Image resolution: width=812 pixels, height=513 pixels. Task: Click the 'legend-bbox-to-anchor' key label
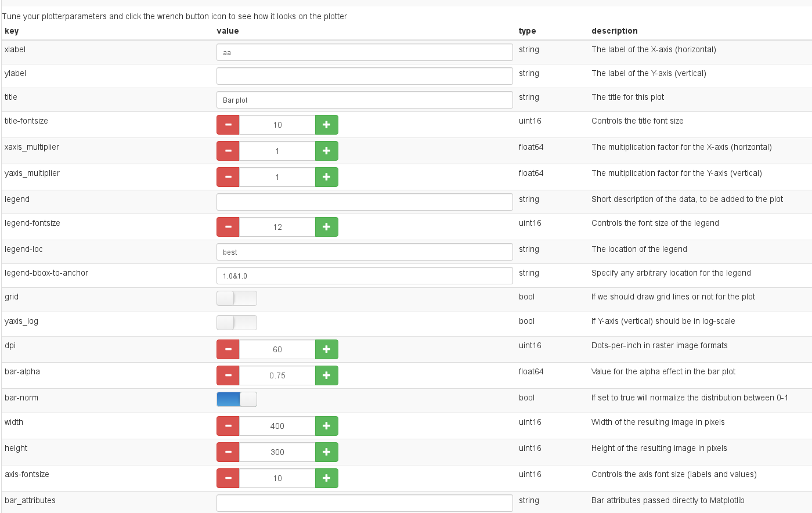pyautogui.click(x=46, y=273)
